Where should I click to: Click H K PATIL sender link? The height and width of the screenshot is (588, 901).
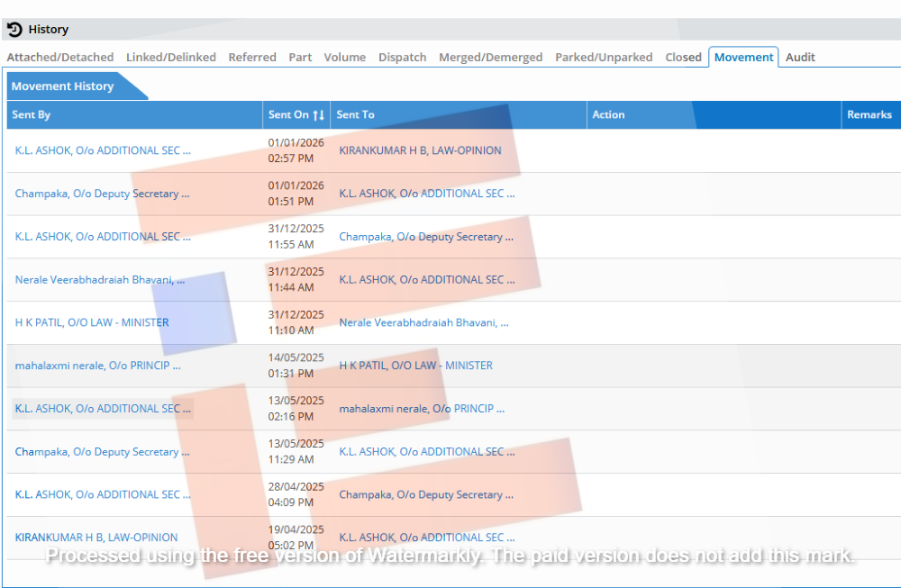92,322
